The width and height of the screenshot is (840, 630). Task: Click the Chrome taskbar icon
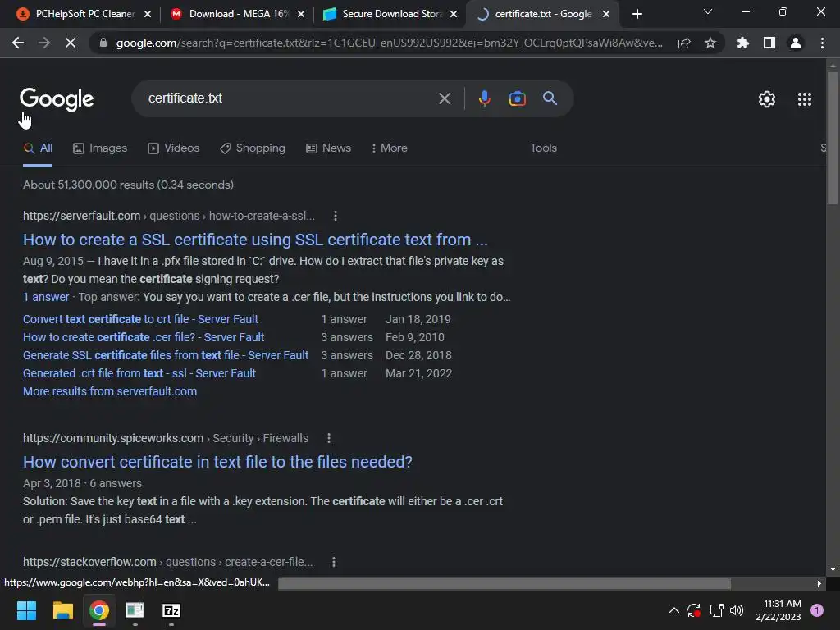(99, 610)
